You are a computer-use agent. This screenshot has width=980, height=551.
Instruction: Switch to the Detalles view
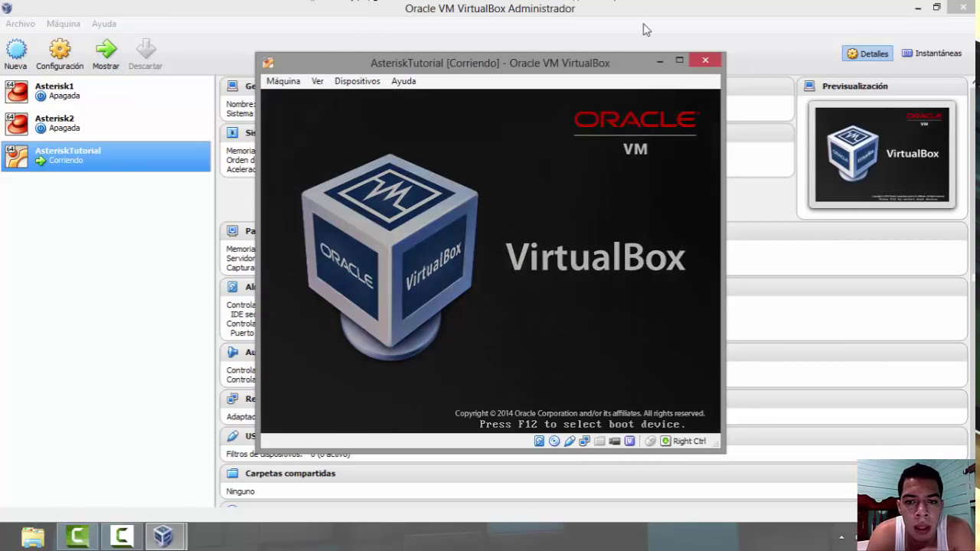click(867, 54)
